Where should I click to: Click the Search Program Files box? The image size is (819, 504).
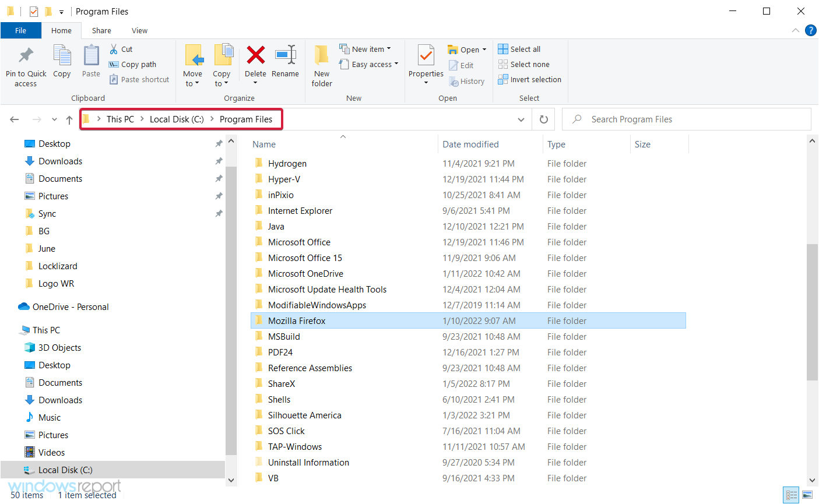click(687, 119)
